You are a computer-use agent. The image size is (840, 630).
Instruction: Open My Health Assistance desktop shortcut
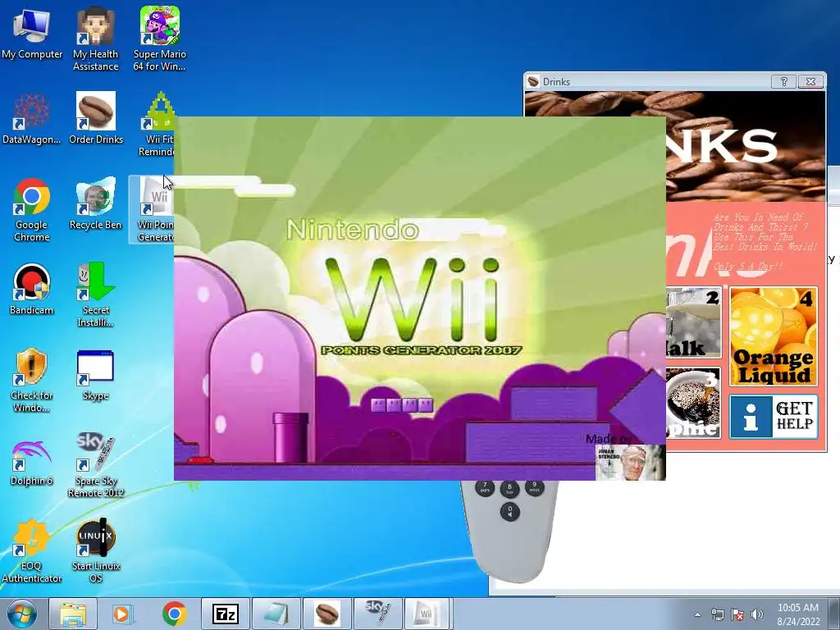95,39
